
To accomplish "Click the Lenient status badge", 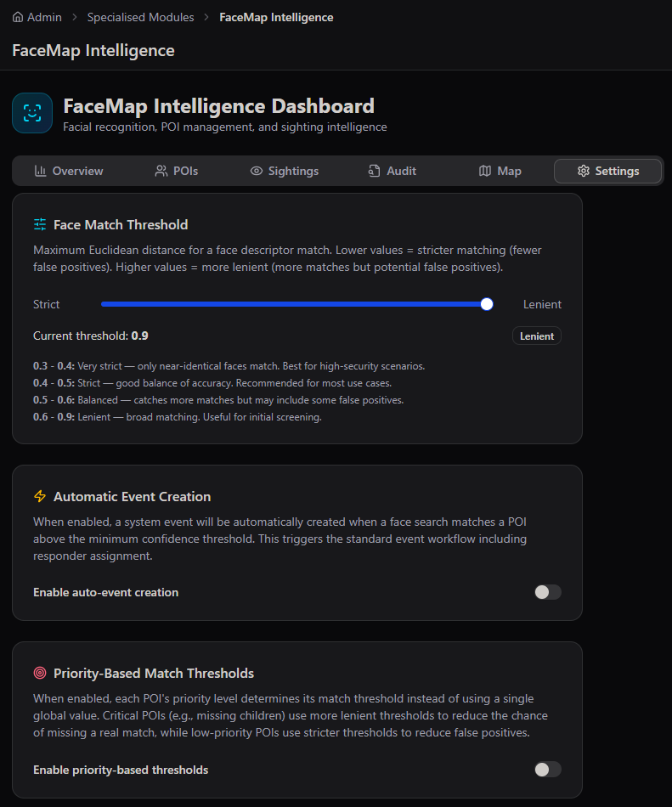I will tap(537, 336).
